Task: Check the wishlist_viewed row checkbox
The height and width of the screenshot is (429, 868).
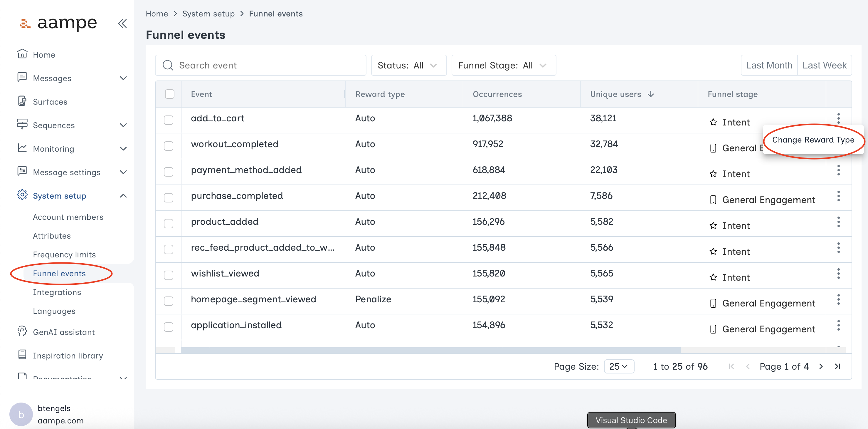Action: click(169, 275)
